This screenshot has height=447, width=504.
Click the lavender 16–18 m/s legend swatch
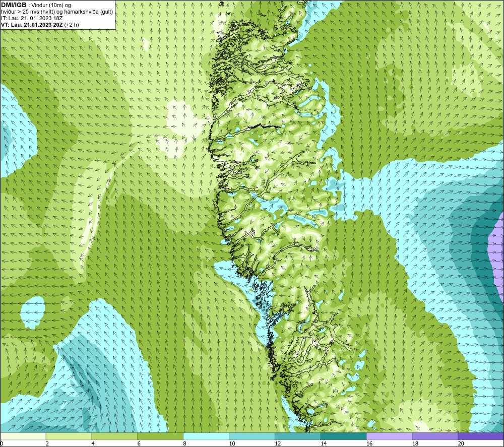[x=389, y=436]
